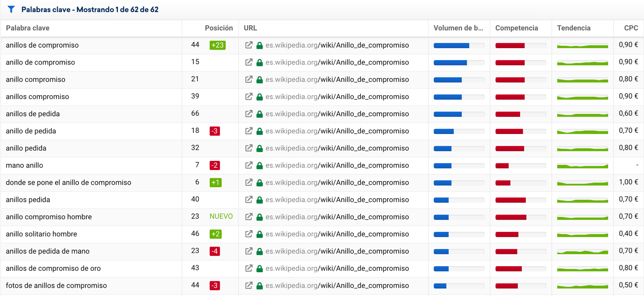Image resolution: width=644 pixels, height=296 pixels.
Task: Select keyword 'anillo compromiso hombre'
Action: click(49, 217)
